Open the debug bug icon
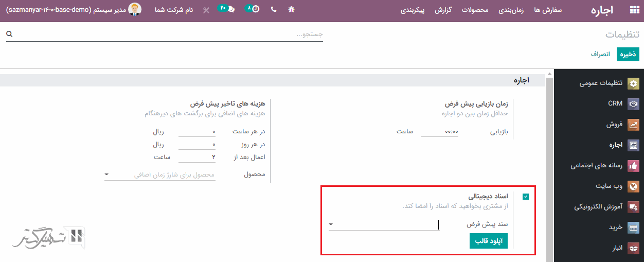Screen dimensions: 644x262 click(292, 10)
